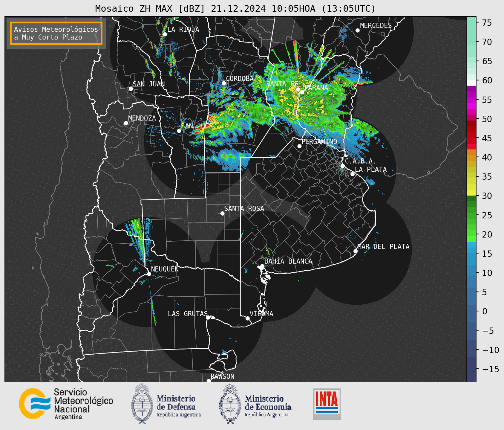Click the Servicio Meteorológico Nacional logo
Screen dimensions: 504x430
(66, 404)
